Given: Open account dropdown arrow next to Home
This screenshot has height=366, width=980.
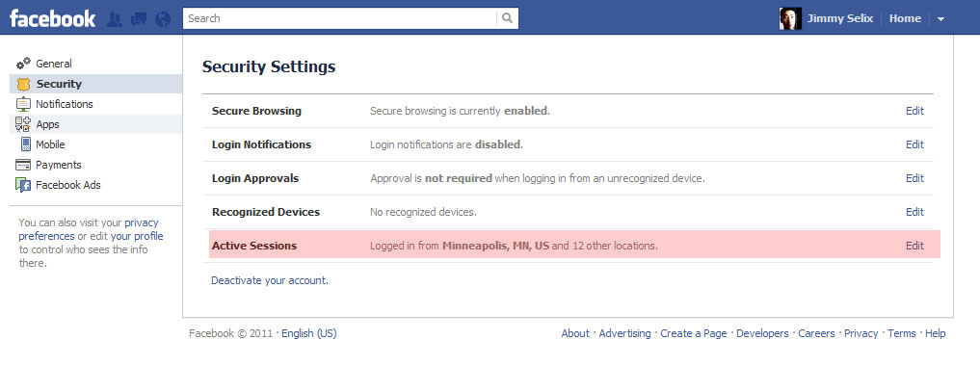Looking at the screenshot, I should [x=940, y=19].
